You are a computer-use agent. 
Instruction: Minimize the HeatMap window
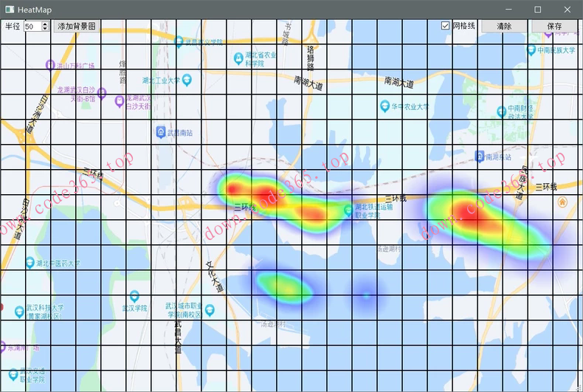click(508, 10)
